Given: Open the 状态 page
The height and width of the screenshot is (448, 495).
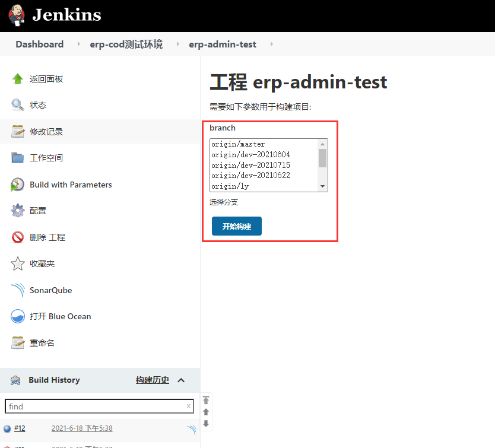Looking at the screenshot, I should pyautogui.click(x=38, y=105).
